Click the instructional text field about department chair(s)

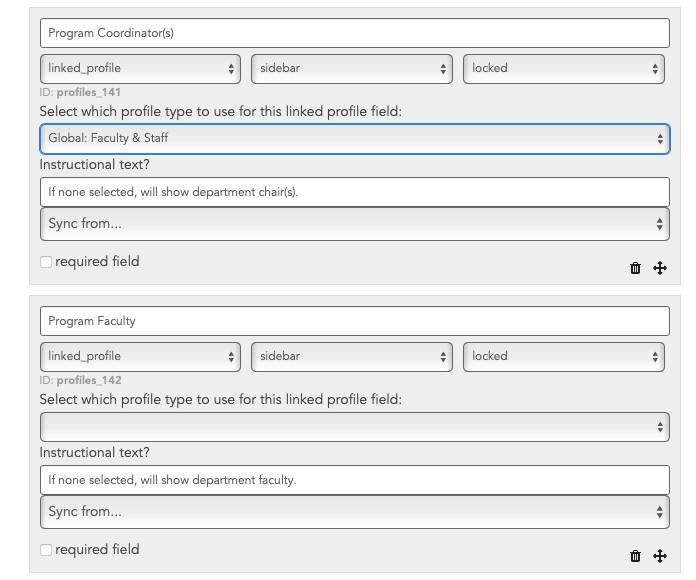[x=355, y=192]
